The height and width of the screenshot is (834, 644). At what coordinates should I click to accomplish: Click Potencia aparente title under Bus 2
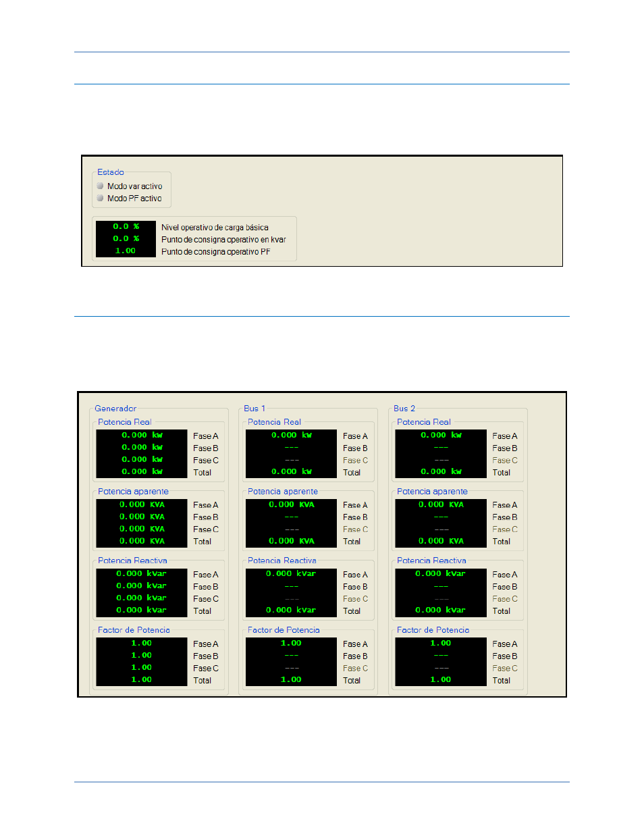click(x=432, y=492)
